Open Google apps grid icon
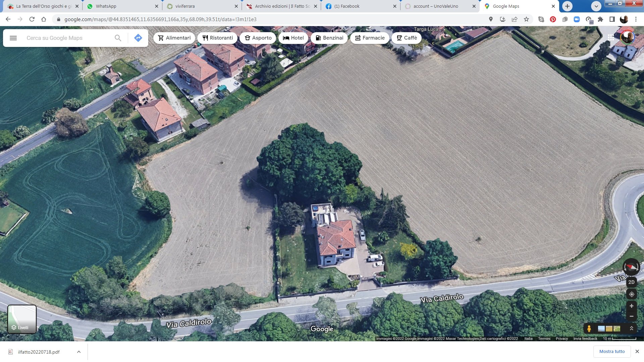 (x=611, y=38)
